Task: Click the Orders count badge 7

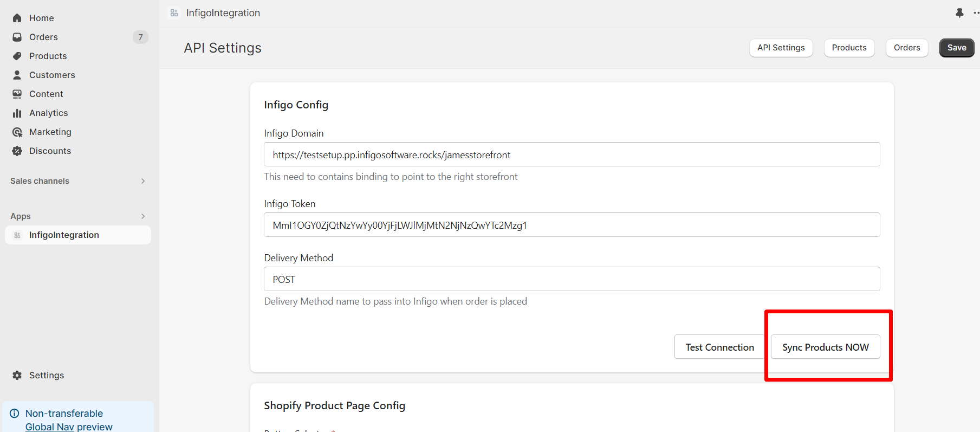Action: [x=140, y=37]
